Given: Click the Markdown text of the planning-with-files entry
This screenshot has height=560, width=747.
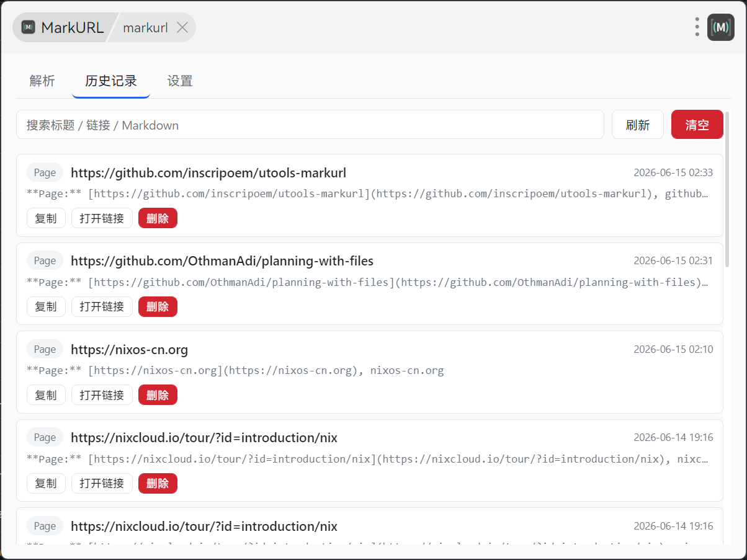Looking at the screenshot, I should coord(367,282).
